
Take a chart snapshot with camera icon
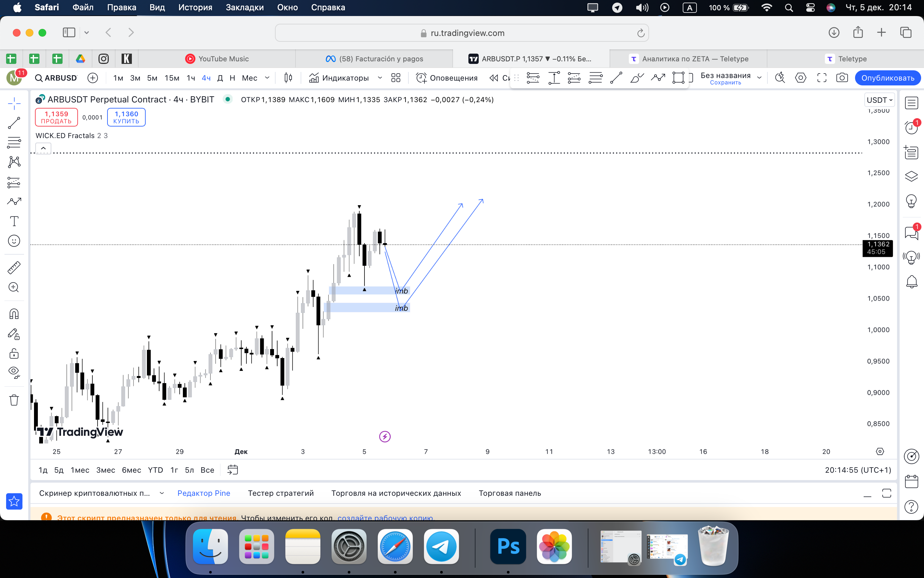pos(842,78)
